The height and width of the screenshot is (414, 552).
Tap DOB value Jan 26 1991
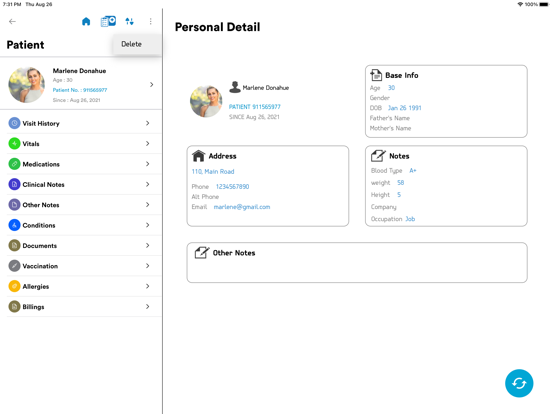[x=404, y=108]
